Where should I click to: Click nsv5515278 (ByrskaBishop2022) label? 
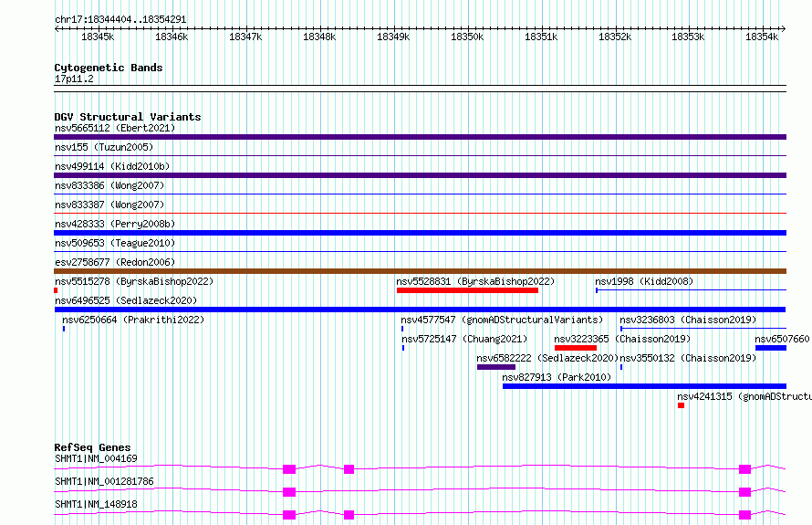134,281
